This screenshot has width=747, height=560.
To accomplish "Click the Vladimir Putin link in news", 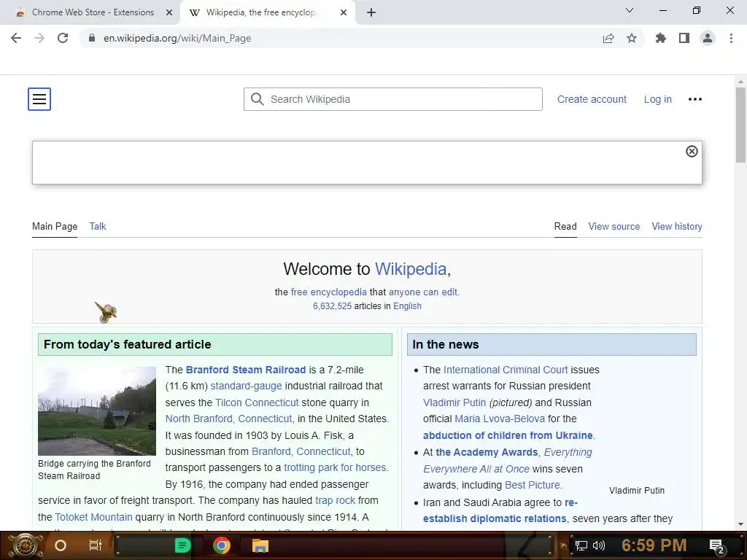I will click(x=454, y=402).
